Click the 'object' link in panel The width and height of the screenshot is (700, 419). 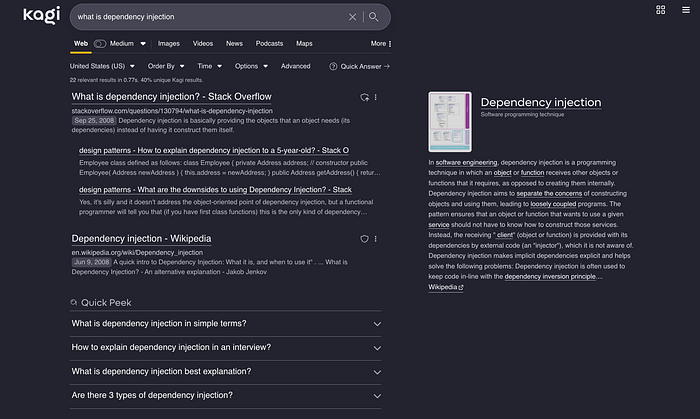(502, 173)
